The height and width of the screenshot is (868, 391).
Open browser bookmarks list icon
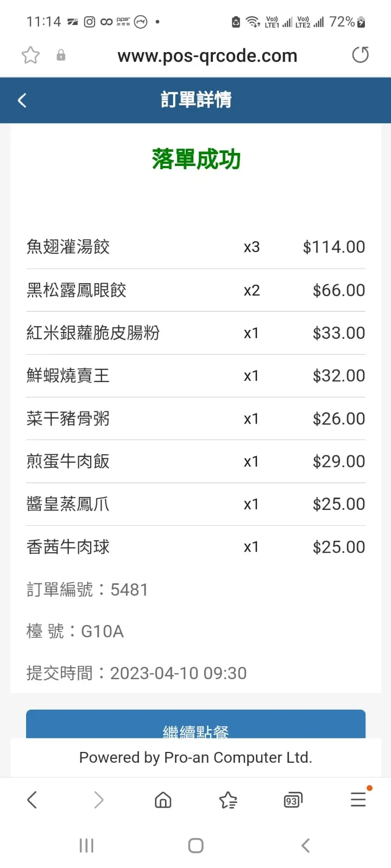[228, 800]
